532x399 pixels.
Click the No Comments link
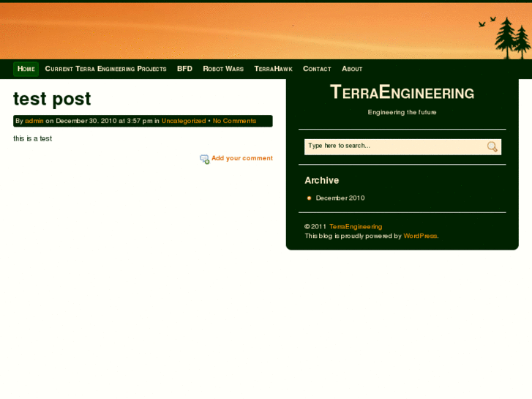click(x=234, y=121)
